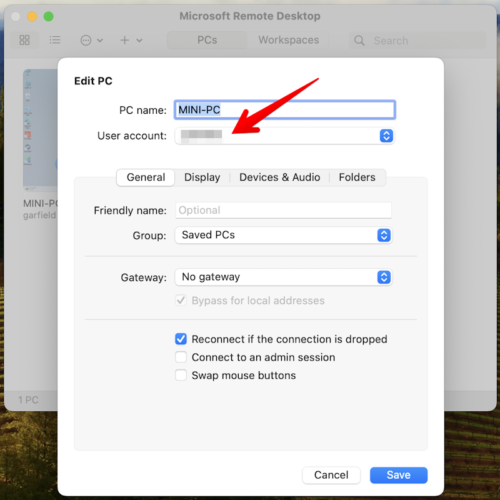The width and height of the screenshot is (500, 500).
Task: Click the yellow minimize window button
Action: tap(32, 16)
